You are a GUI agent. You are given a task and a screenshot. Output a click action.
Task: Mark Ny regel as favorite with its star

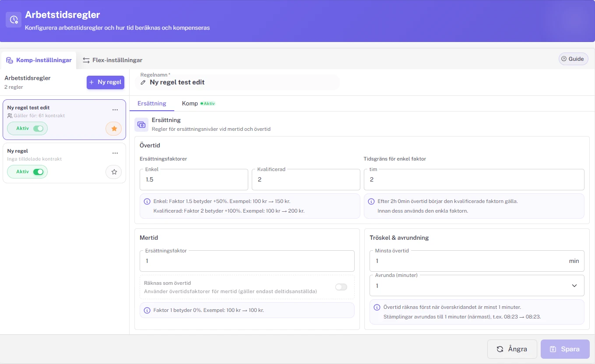click(x=114, y=172)
